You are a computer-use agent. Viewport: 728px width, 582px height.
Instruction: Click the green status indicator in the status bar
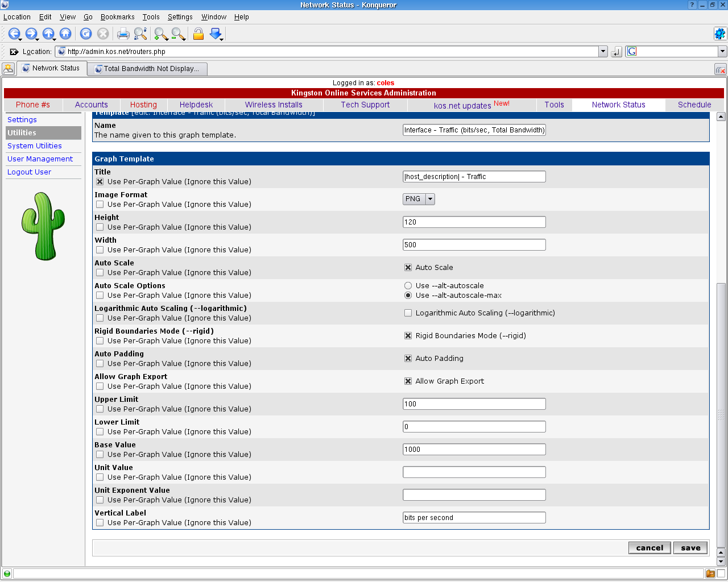(x=7, y=573)
